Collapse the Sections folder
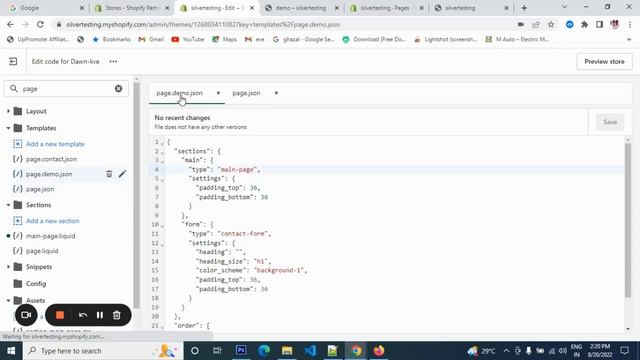 (x=8, y=205)
